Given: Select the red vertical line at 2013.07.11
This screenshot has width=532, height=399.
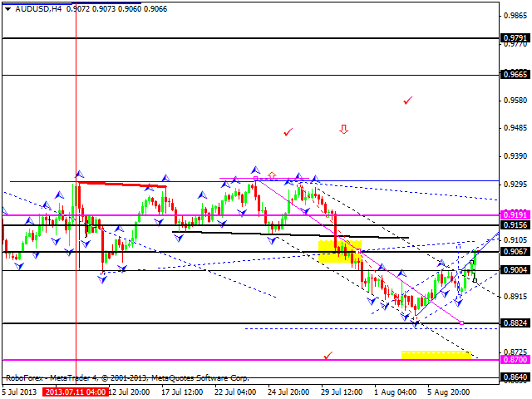Looking at the screenshot, I should [76, 194].
